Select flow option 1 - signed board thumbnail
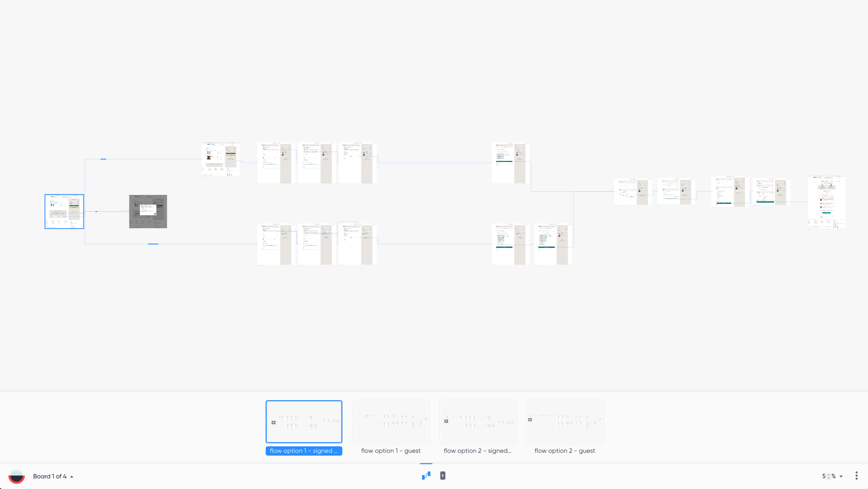868x489 pixels. pyautogui.click(x=304, y=422)
